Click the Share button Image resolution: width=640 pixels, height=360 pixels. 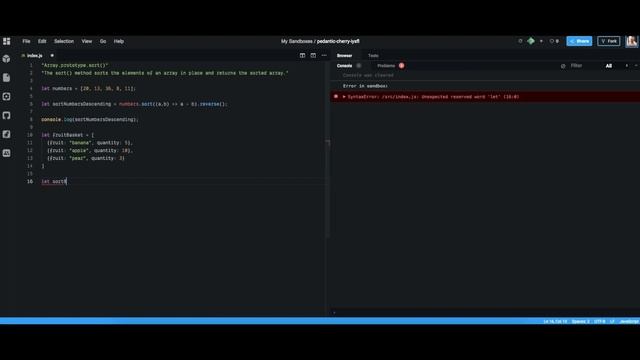[579, 41]
